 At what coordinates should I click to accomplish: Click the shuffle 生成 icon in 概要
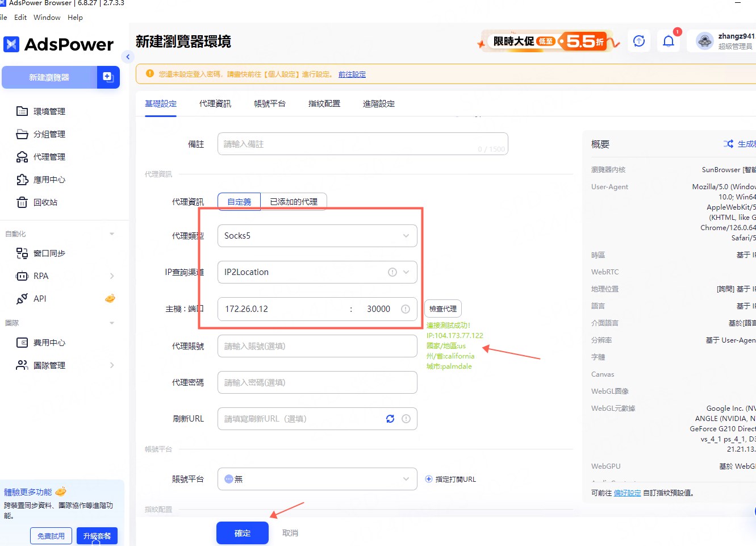click(x=728, y=144)
